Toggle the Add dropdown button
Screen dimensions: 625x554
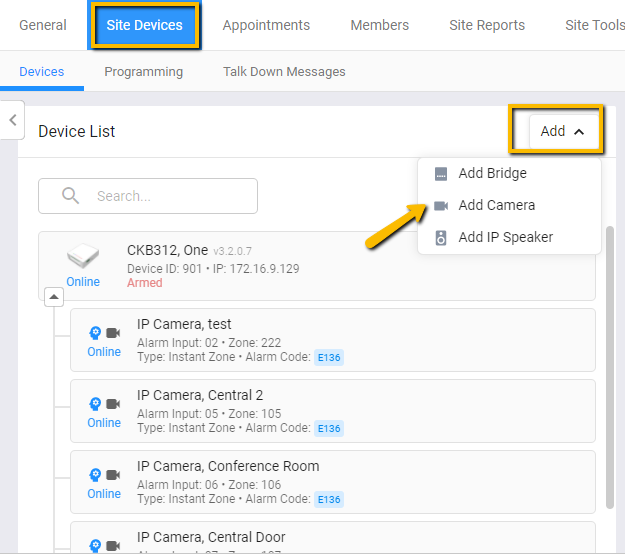coord(564,131)
